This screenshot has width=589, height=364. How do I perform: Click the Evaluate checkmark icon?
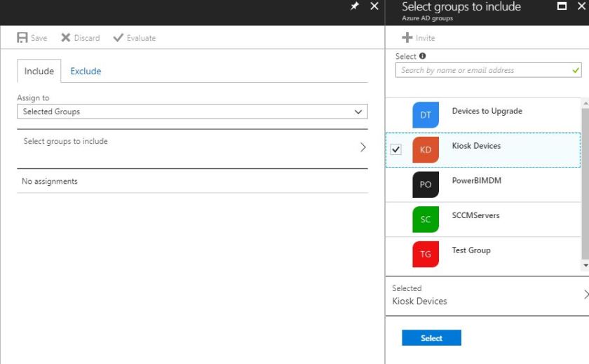[x=118, y=38]
